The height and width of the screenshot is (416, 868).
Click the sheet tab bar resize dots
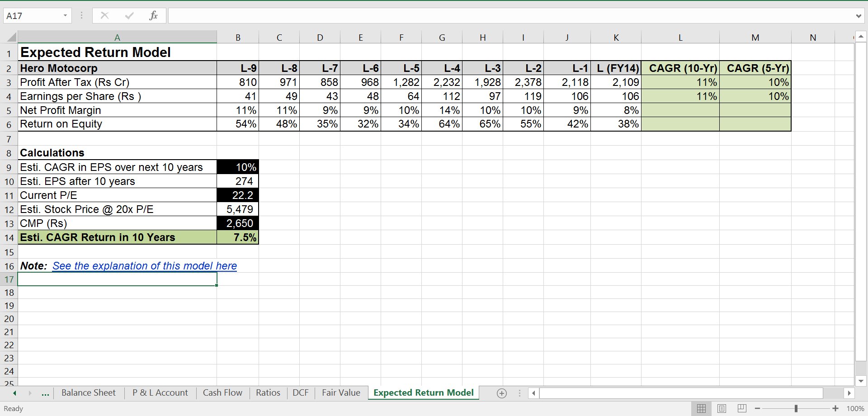pyautogui.click(x=519, y=393)
